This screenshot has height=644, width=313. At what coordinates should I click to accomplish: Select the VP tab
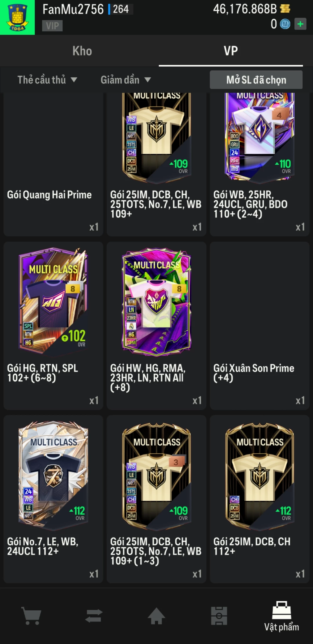[231, 51]
